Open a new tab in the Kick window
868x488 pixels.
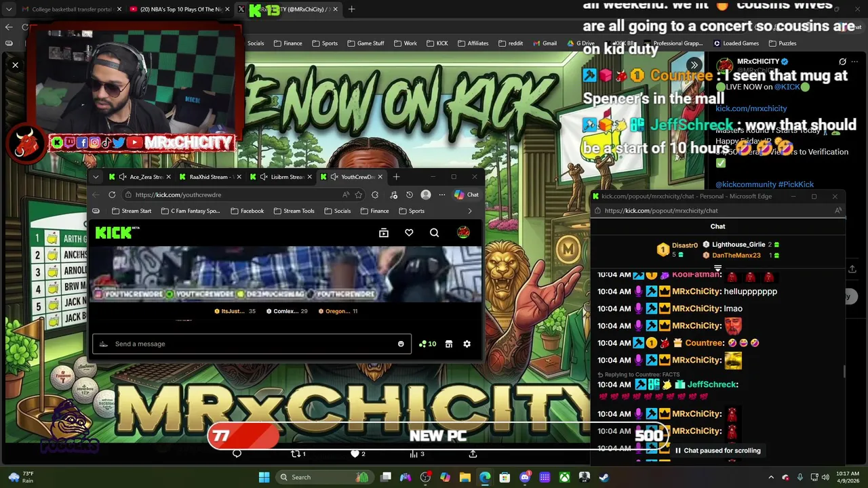pos(397,177)
